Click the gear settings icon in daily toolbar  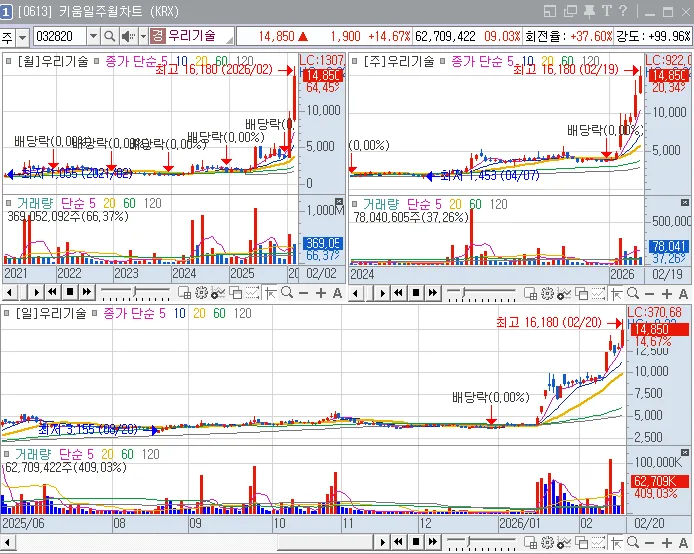point(547,542)
